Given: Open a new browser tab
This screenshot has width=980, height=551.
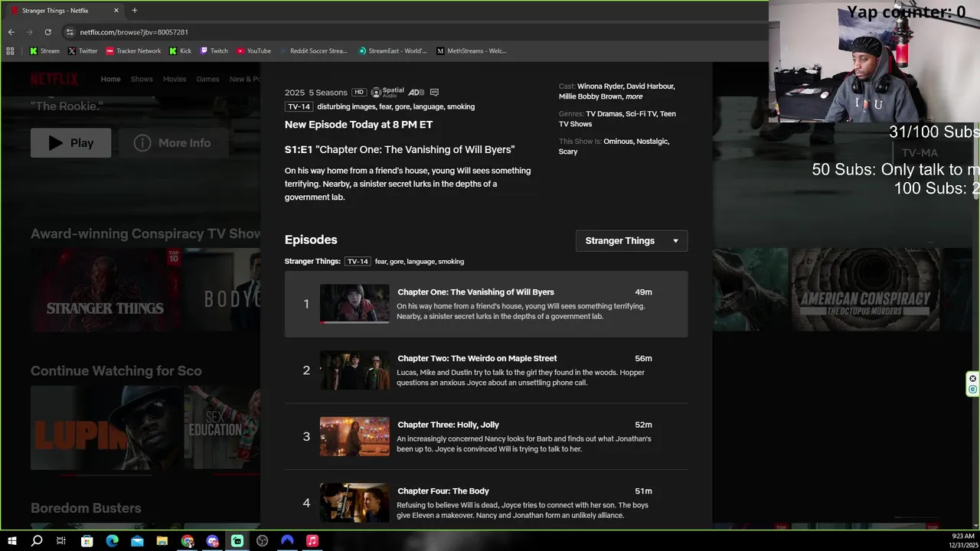Looking at the screenshot, I should [x=135, y=11].
